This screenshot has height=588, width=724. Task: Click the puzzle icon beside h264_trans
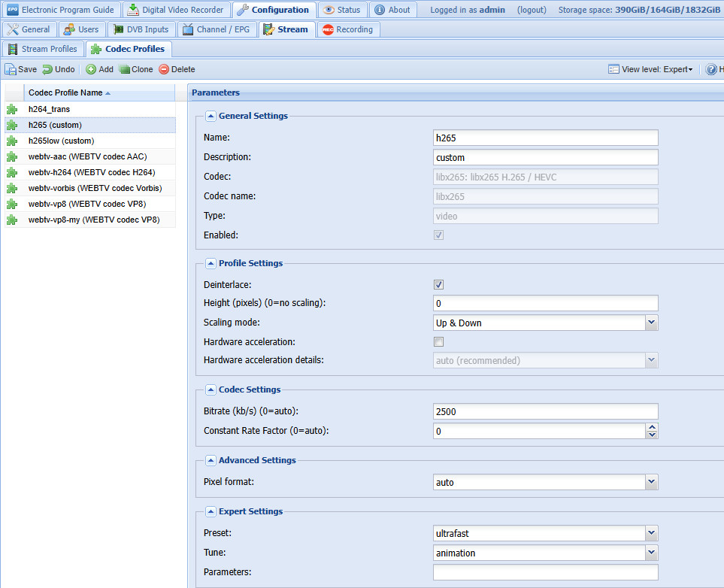(12, 110)
